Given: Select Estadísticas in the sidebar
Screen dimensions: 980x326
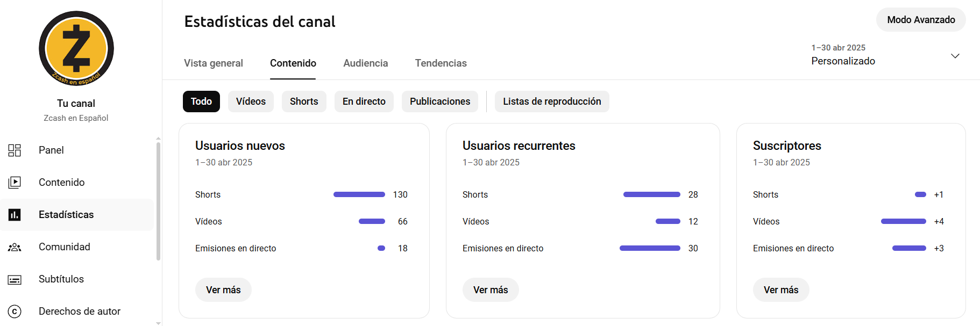Looking at the screenshot, I should pyautogui.click(x=77, y=215).
